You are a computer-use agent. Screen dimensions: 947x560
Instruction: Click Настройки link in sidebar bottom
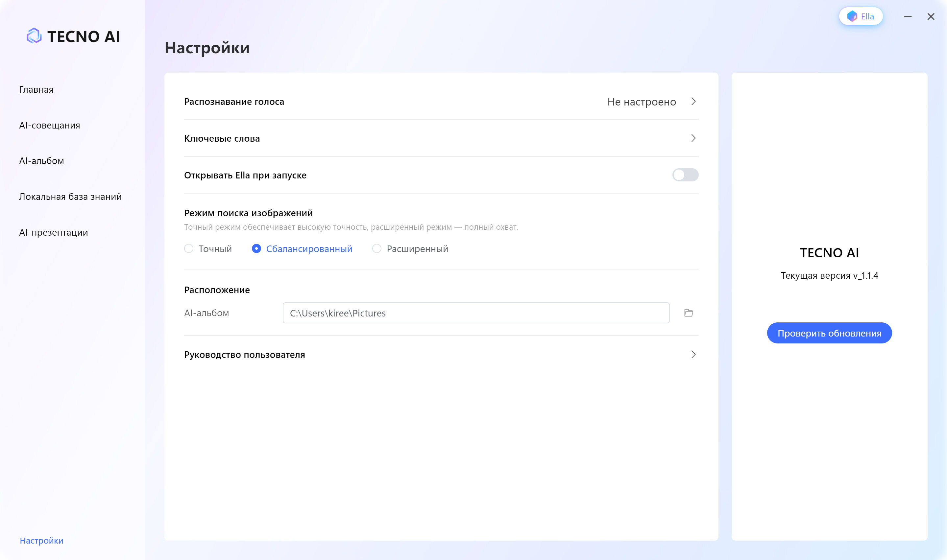(x=41, y=541)
